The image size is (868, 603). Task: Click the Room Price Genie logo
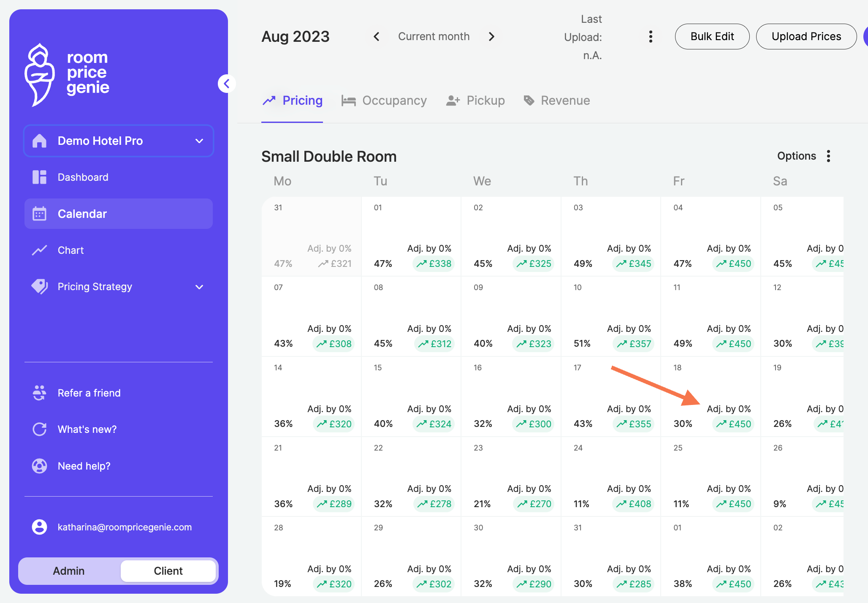pos(67,75)
